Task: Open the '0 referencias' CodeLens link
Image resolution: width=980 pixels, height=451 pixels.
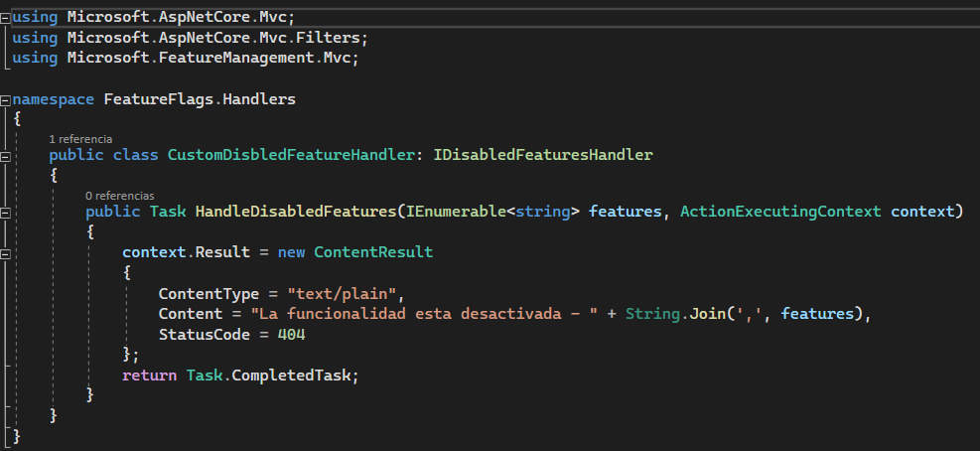Action: [x=119, y=196]
